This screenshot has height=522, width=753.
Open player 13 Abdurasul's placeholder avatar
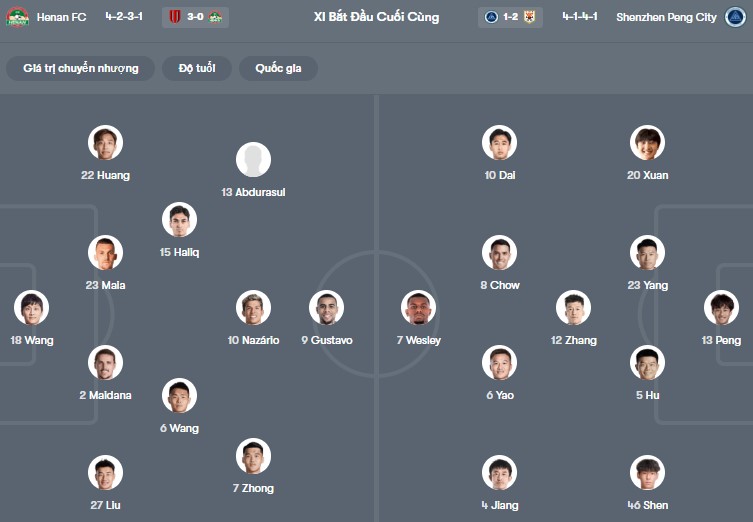tap(254, 159)
